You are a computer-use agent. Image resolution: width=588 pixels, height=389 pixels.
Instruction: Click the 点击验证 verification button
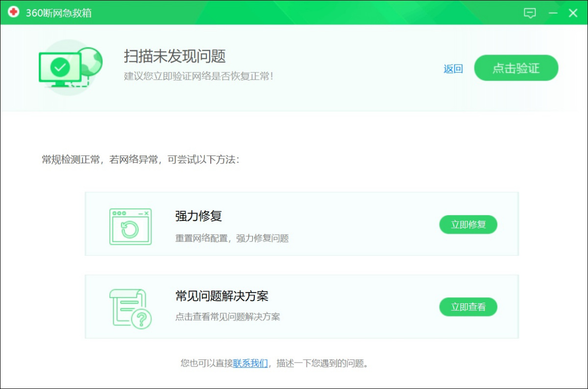tap(516, 68)
